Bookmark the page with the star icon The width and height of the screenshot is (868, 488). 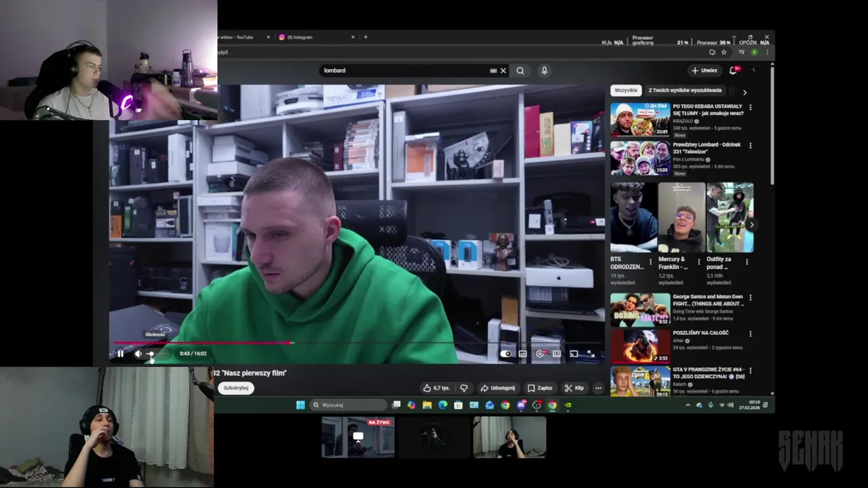pyautogui.click(x=724, y=52)
